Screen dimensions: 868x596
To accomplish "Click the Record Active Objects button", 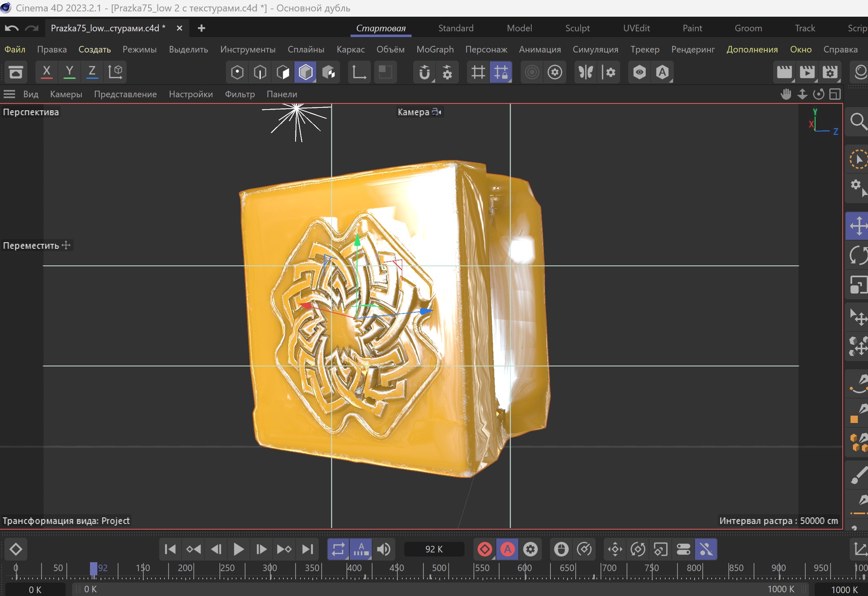I will (484, 549).
